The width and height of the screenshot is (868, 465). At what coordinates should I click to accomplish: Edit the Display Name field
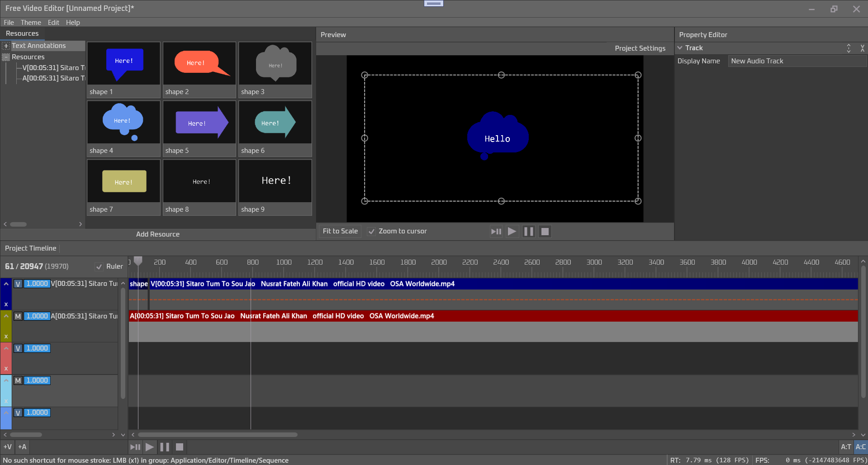797,61
